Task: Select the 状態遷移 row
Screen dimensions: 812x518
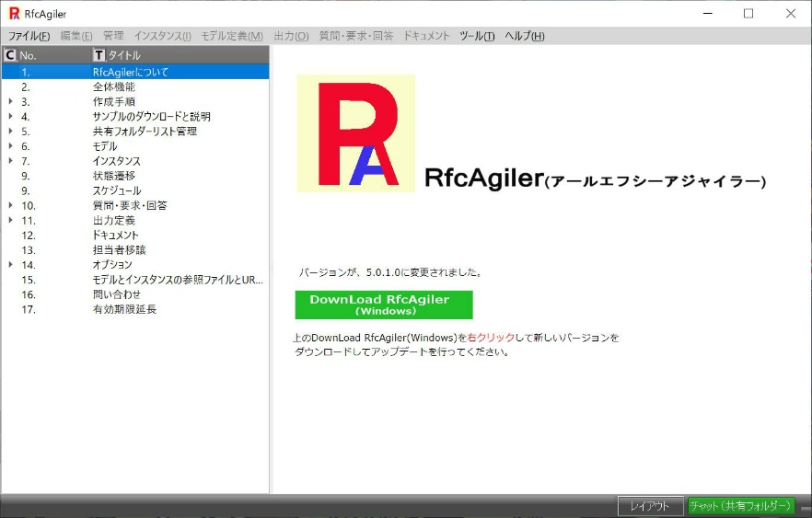Action: coord(135,176)
